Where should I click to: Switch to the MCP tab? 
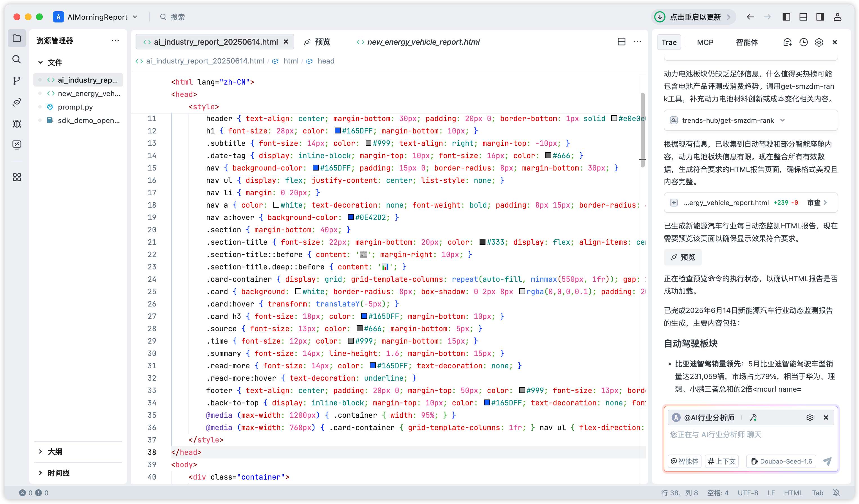tap(705, 42)
